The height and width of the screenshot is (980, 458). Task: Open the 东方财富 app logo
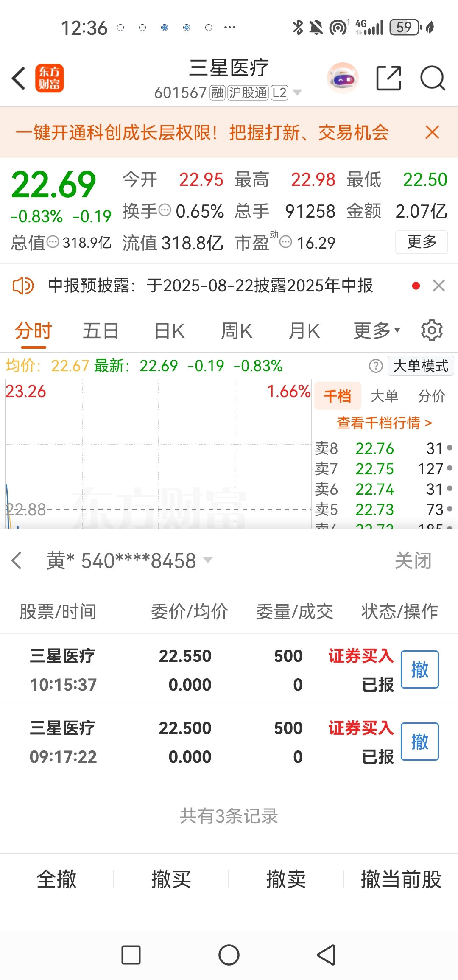[49, 78]
